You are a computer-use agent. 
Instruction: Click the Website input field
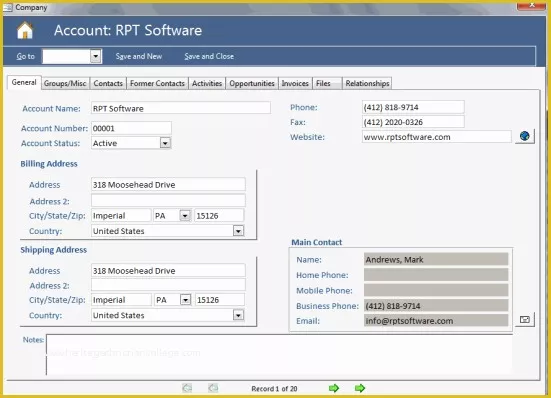point(436,137)
